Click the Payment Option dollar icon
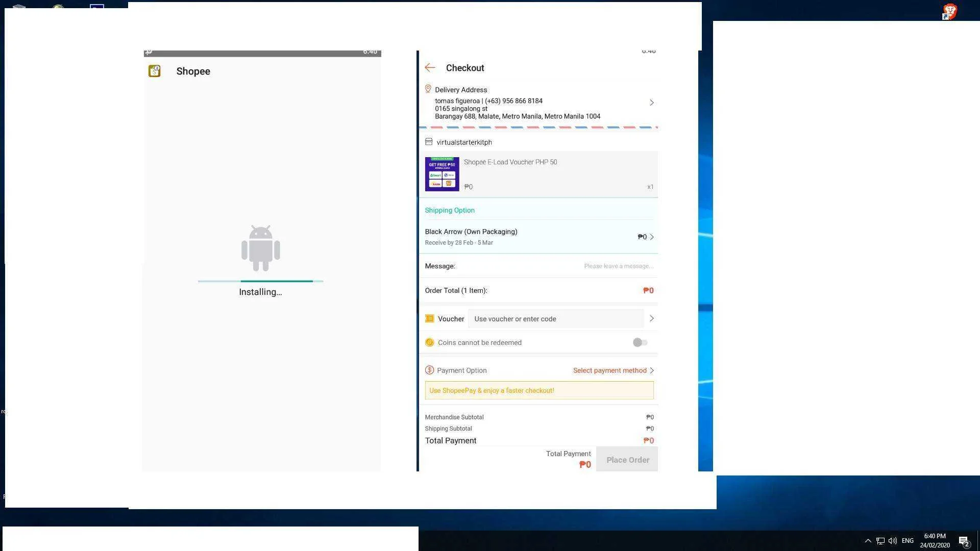The width and height of the screenshot is (980, 551). [429, 370]
